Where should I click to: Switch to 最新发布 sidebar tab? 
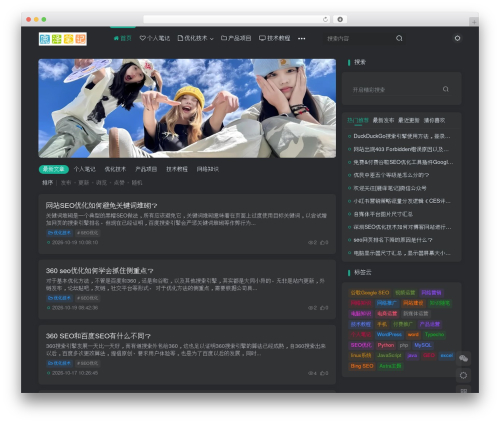coord(383,120)
